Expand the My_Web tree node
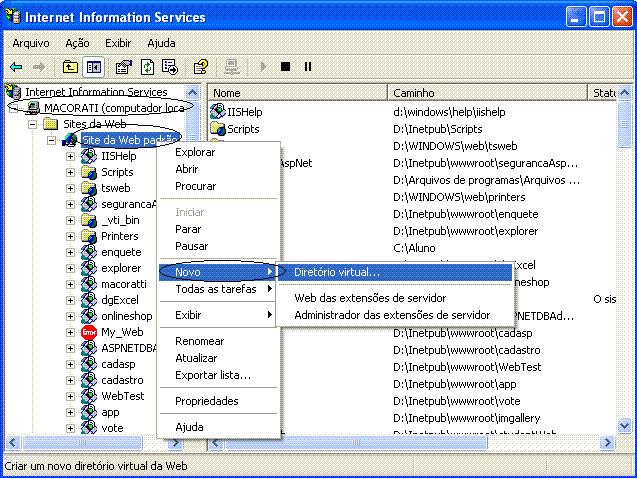The image size is (637, 478). (70, 333)
